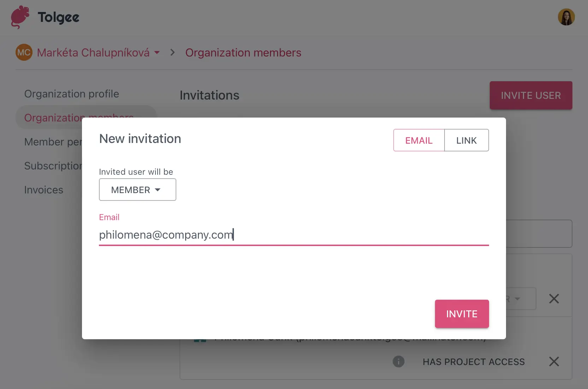588x389 pixels.
Task: Open the profile avatar in top right
Action: pos(566,17)
